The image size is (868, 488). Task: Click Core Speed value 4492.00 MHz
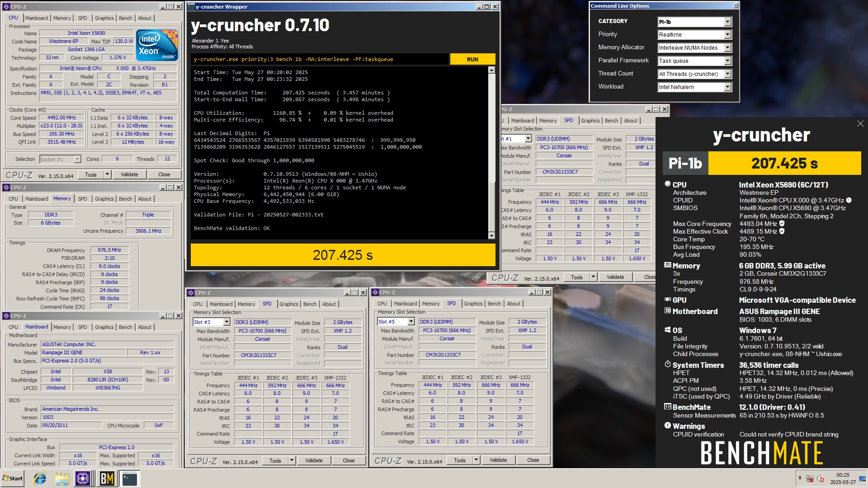[x=61, y=117]
